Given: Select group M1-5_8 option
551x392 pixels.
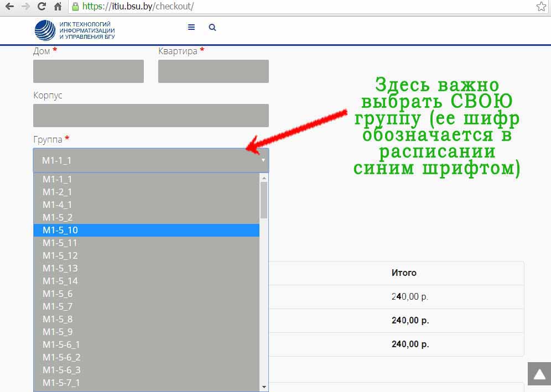Looking at the screenshot, I should (x=146, y=319).
